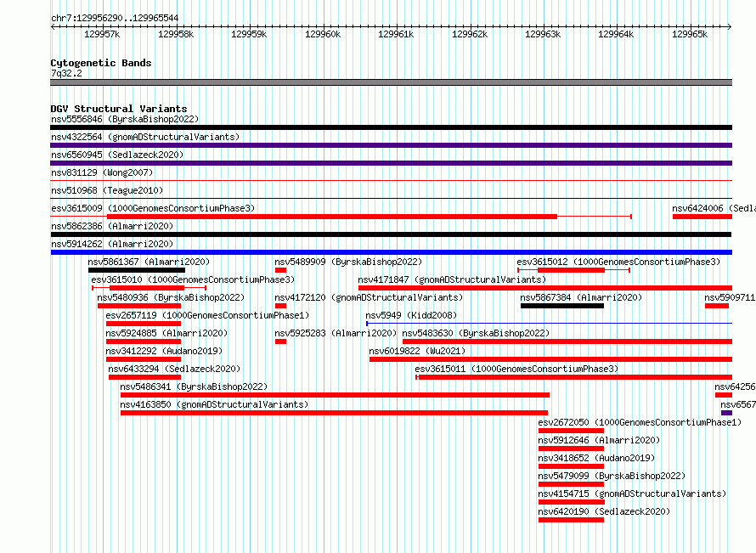Open nsv6420190 (Sedlazeck2020) label
756x553 pixels.
604,511
